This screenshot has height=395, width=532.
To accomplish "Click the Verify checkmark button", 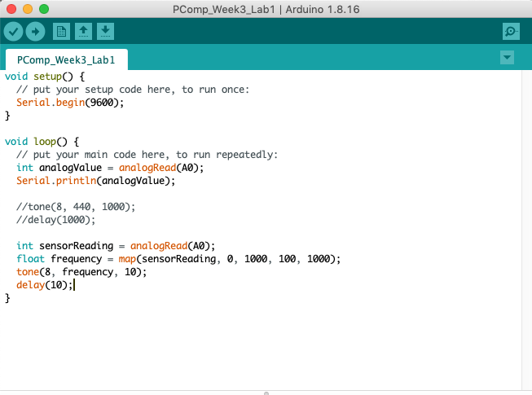I will [13, 32].
